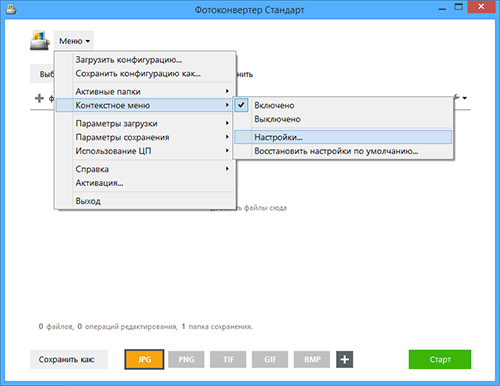Select Активация... menu entry

(145, 183)
